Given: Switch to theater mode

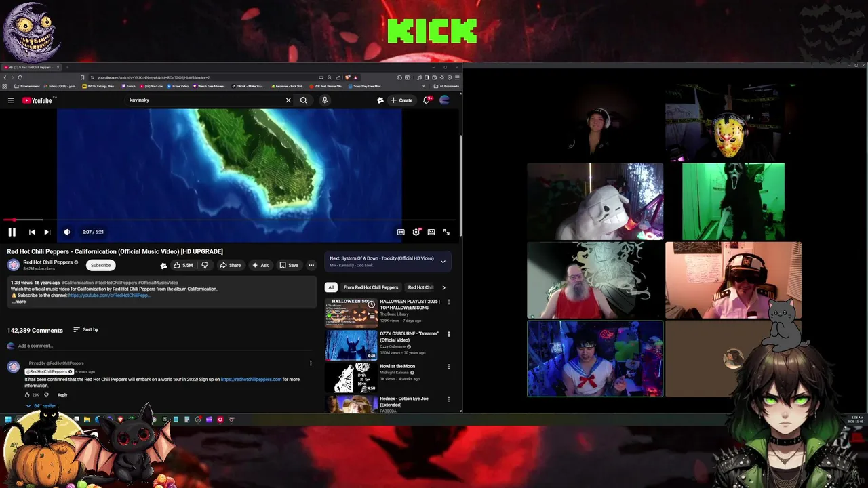Looking at the screenshot, I should coord(431,232).
